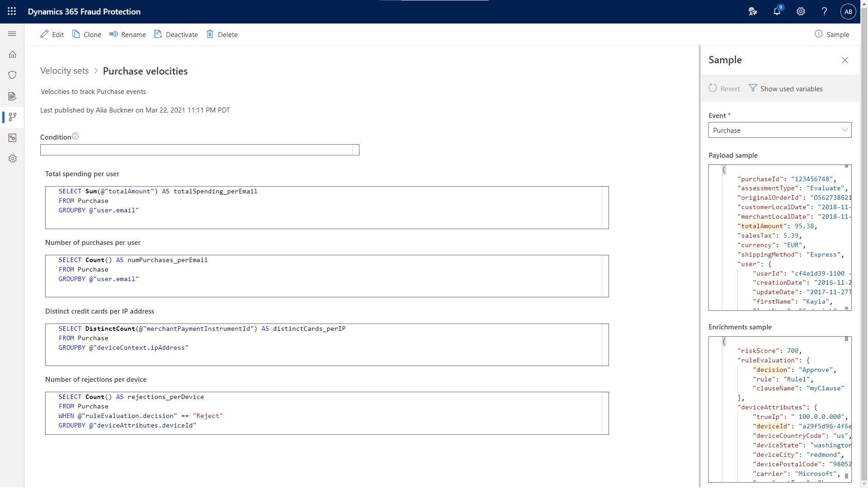Open the document list sidebar icon
Screen dimensions: 868x488
pos(12,96)
